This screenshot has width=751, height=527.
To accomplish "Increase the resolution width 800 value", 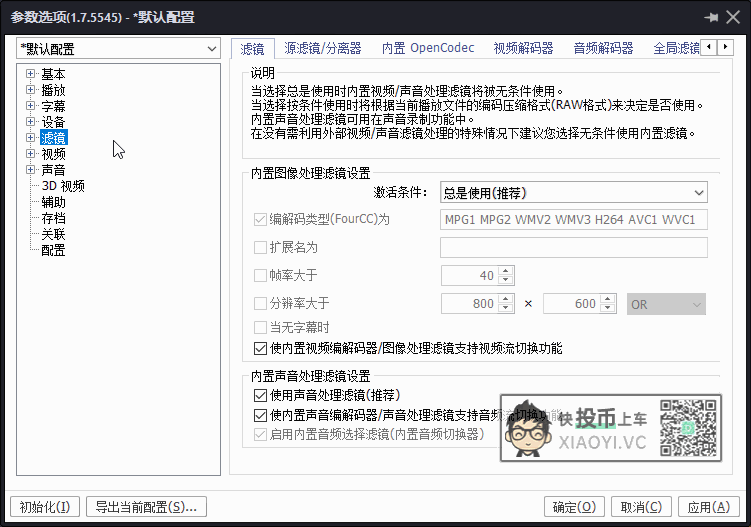I will [506, 298].
